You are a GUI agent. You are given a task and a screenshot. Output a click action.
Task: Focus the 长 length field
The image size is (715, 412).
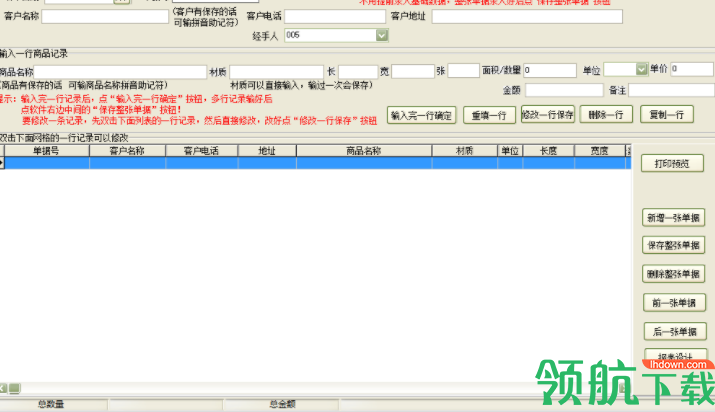click(358, 72)
